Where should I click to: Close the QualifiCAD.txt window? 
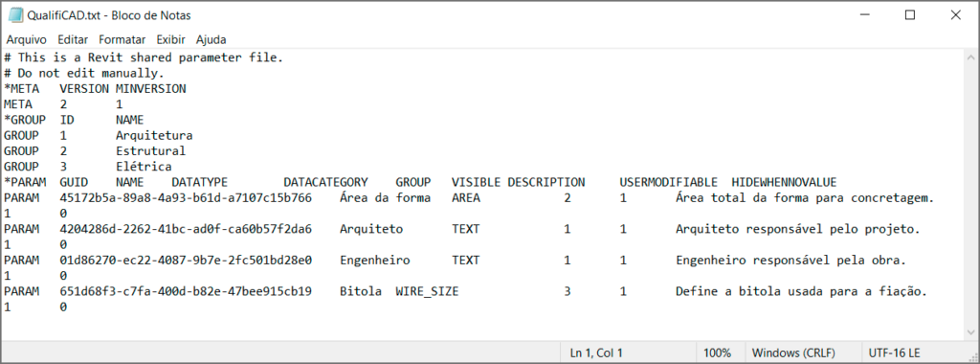[955, 15]
